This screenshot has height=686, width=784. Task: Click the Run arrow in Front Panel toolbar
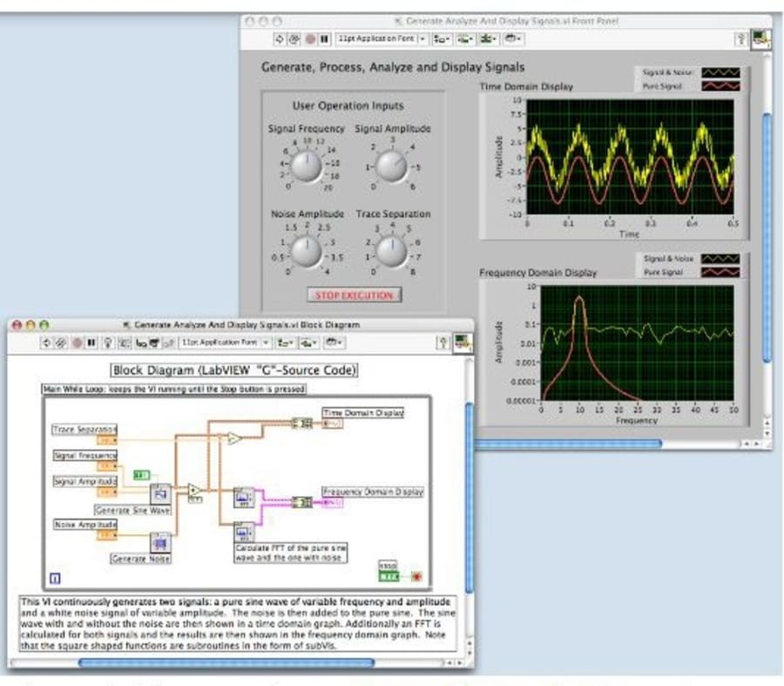coord(280,38)
